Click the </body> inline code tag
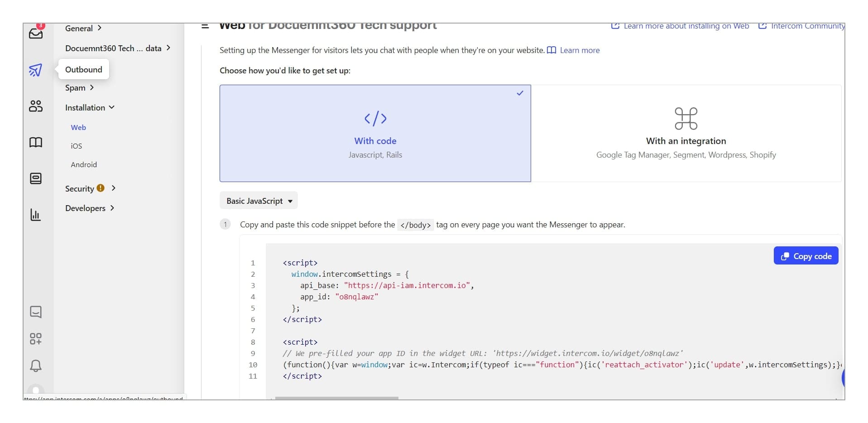Image resolution: width=868 pixels, height=423 pixels. tap(415, 225)
